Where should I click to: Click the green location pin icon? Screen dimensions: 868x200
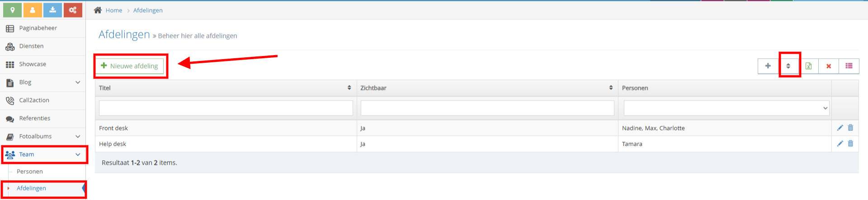point(13,10)
